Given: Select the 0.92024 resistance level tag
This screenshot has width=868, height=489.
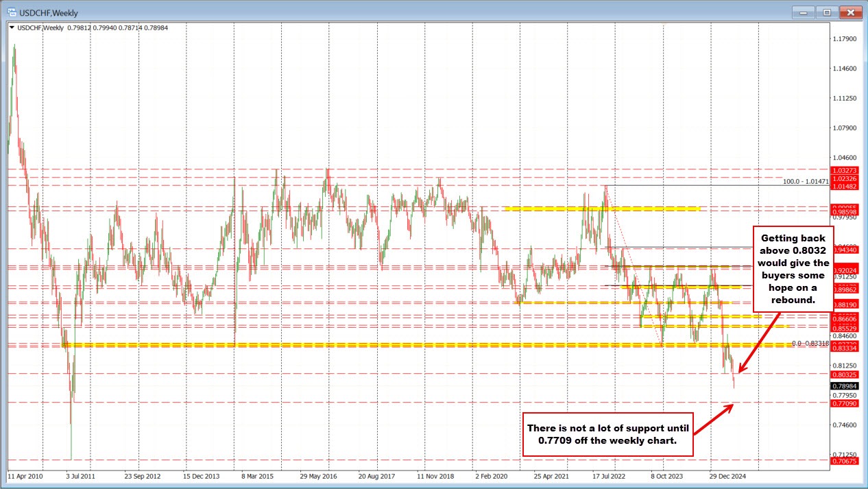Looking at the screenshot, I should point(847,269).
